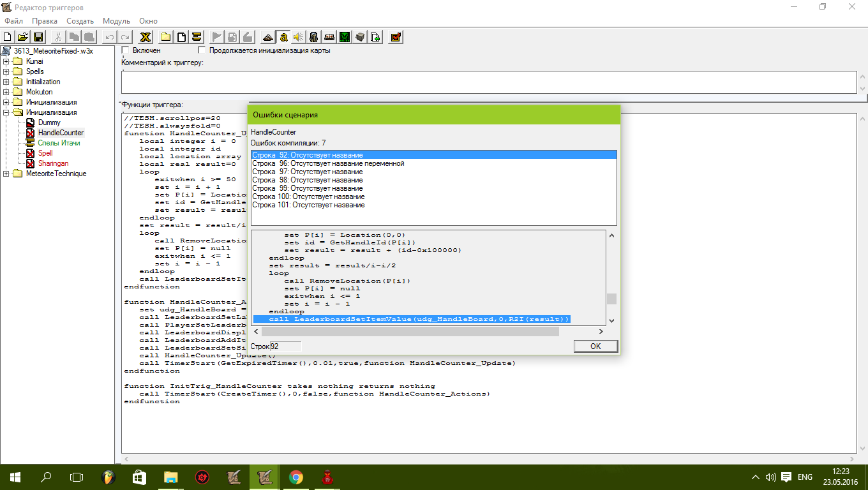Toggle "Продолжается инициализация карты" checkbox

tap(202, 50)
